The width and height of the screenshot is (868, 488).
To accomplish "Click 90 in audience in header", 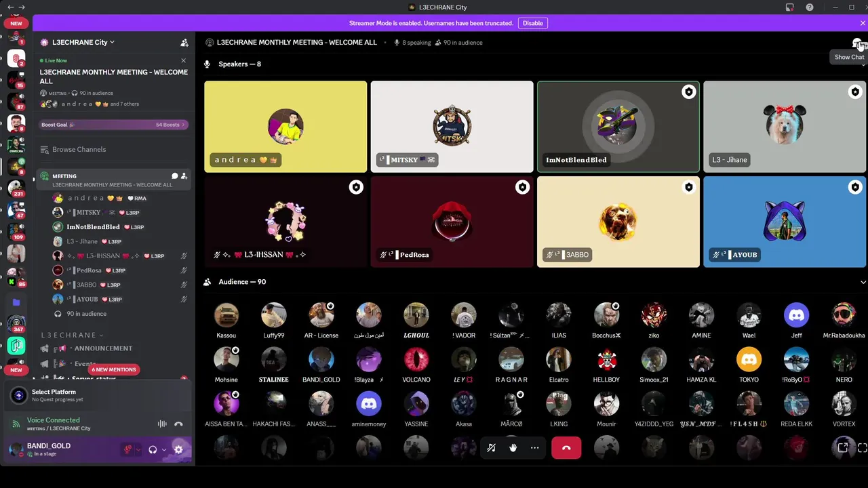I will 458,43.
